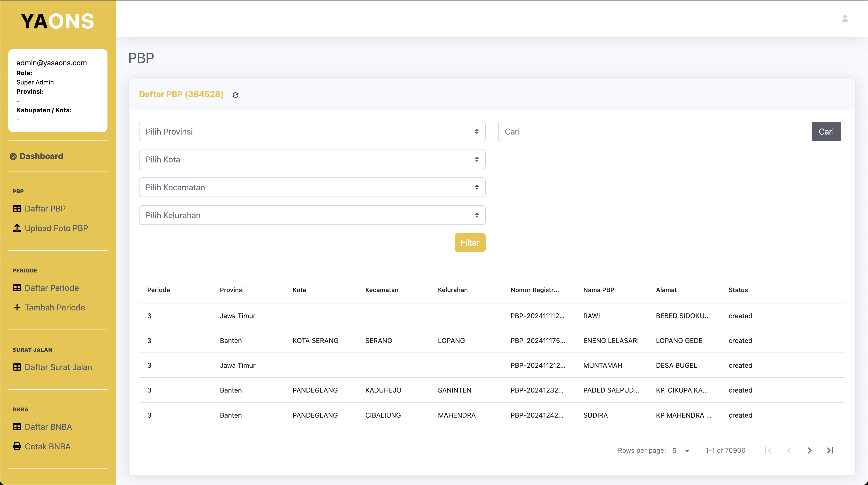Click the Daftar PBP table icon
868x485 pixels.
[17, 208]
